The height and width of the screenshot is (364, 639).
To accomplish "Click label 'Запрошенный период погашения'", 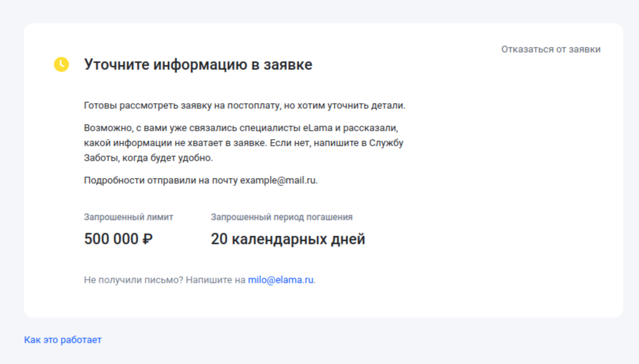I will click(x=282, y=217).
